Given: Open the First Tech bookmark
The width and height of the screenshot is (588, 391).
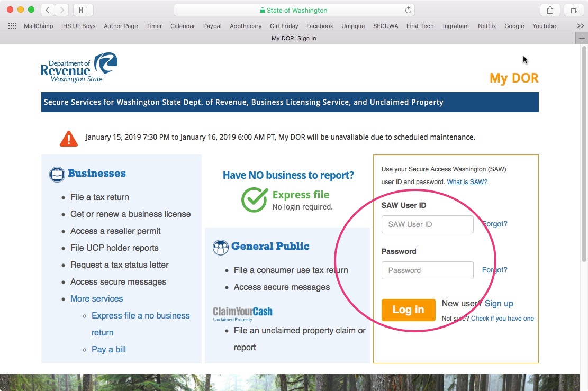Looking at the screenshot, I should click(420, 26).
